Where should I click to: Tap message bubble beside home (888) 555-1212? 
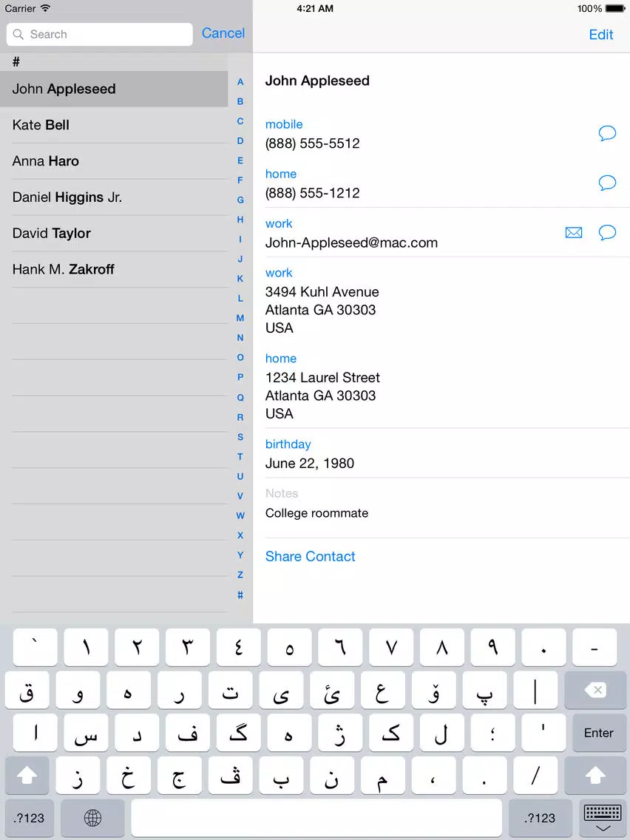pyautogui.click(x=607, y=183)
